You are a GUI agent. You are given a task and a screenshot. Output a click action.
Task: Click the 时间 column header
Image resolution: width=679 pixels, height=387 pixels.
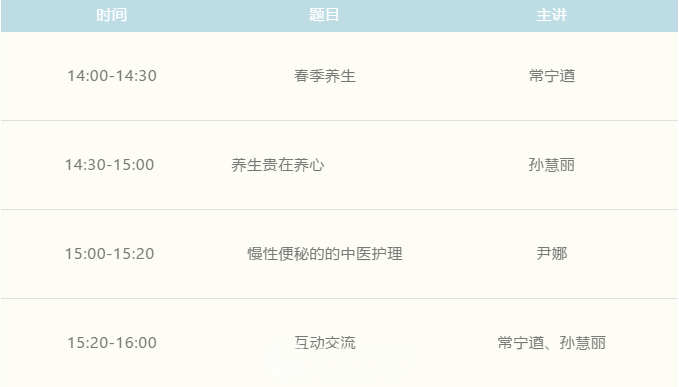click(111, 15)
